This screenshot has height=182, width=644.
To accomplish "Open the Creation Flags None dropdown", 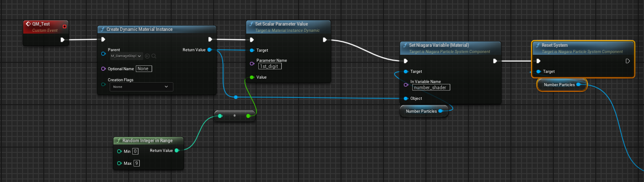I will click(142, 87).
